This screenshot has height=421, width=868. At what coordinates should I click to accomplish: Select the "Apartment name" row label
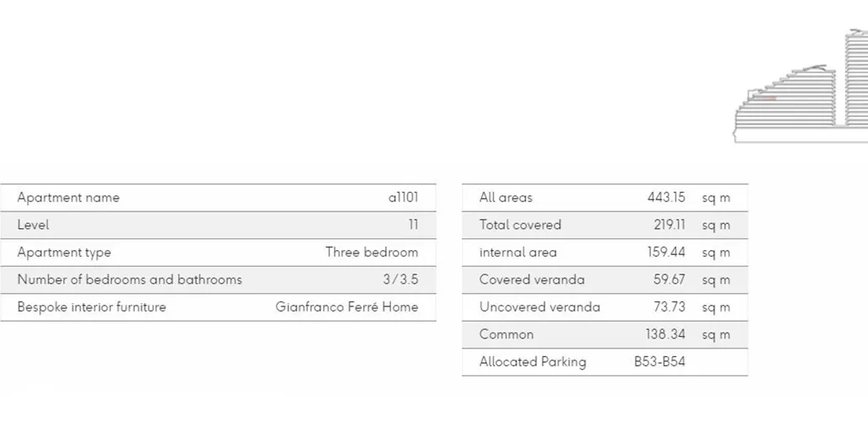(68, 198)
